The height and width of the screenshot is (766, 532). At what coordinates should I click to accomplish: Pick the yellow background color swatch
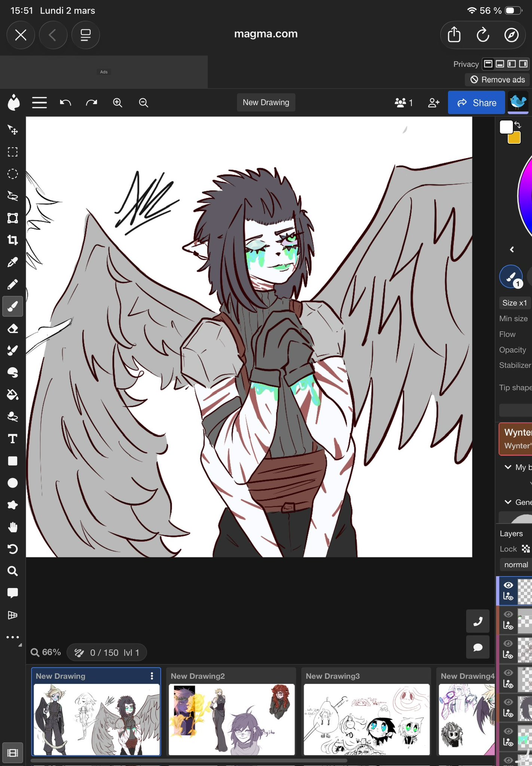pyautogui.click(x=514, y=138)
